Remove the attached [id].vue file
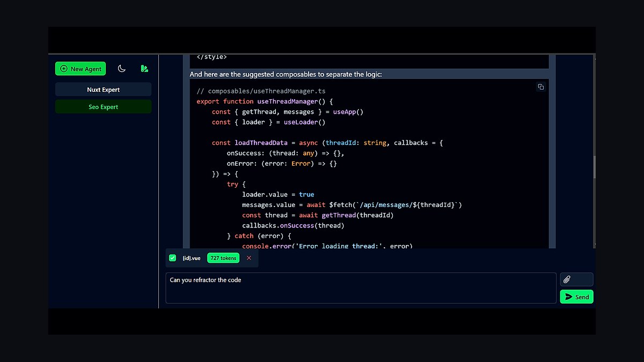644x362 pixels. coord(249,258)
